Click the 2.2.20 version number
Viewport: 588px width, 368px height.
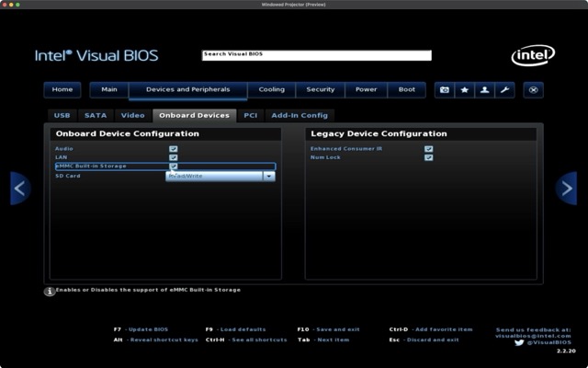click(x=566, y=351)
